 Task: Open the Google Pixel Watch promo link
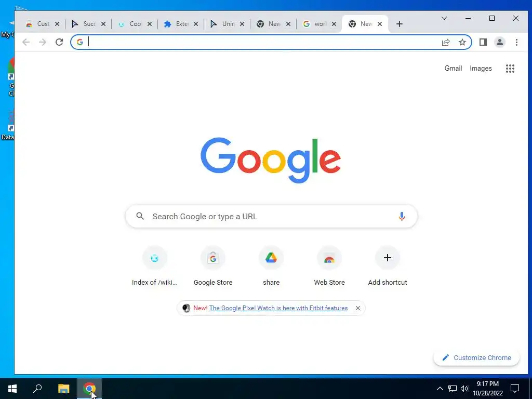pyautogui.click(x=278, y=308)
